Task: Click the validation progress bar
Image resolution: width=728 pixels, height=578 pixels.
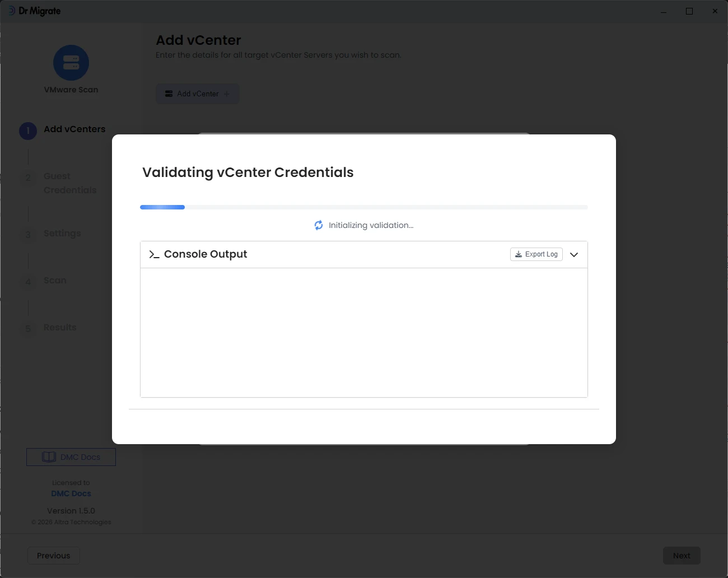Action: tap(364, 207)
